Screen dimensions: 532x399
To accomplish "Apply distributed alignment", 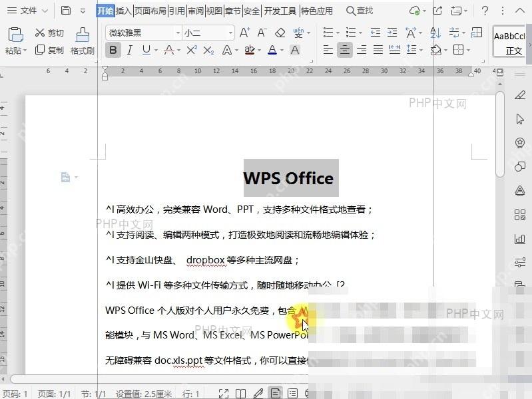I will [395, 50].
